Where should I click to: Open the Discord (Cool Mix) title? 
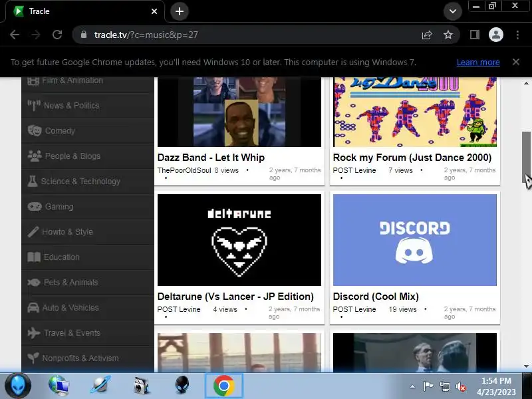pos(376,297)
